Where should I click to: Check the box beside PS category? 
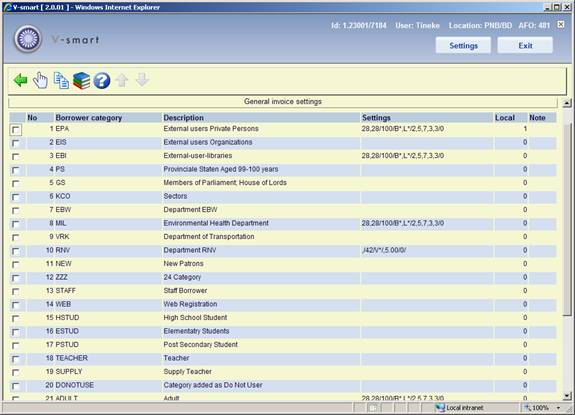click(x=16, y=170)
